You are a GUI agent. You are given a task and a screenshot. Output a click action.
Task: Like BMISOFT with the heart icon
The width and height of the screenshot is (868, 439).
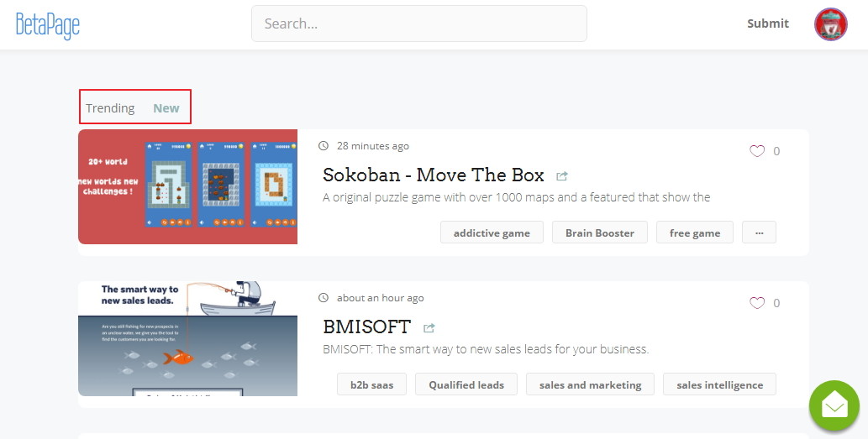coord(757,303)
